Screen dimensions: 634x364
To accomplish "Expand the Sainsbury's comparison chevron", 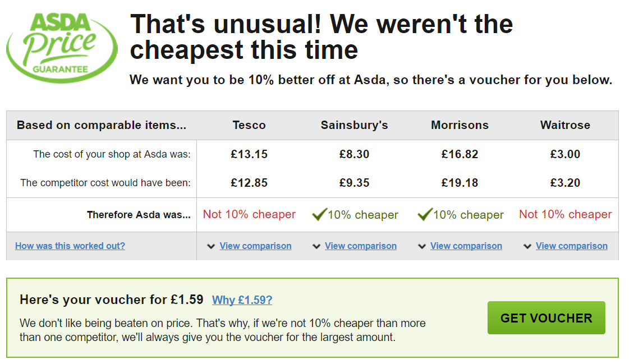I will click(x=316, y=246).
